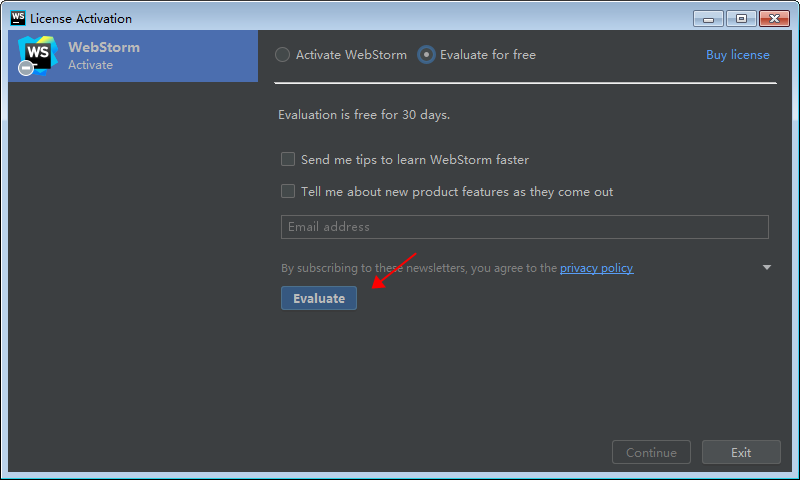Screen dimensions: 800x480
Task: Expand the newsletter details arrow
Action: pyautogui.click(x=766, y=267)
